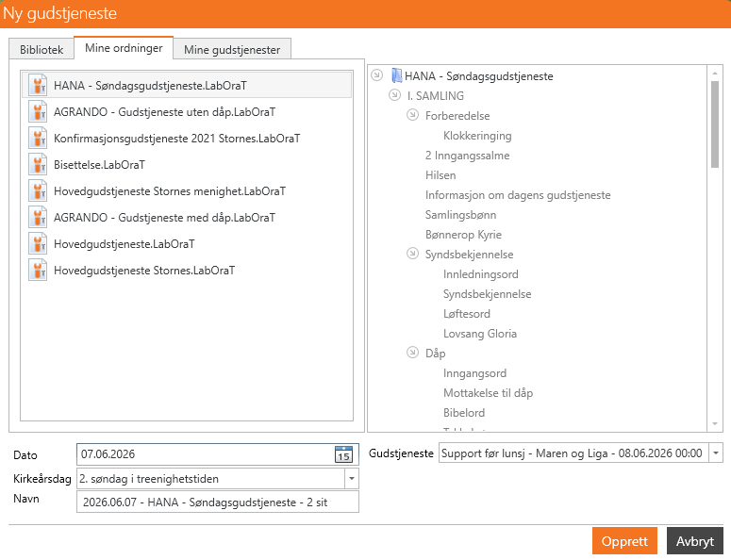Select the Lovsang Gloria tree item
This screenshot has height=560, width=731.
480,334
